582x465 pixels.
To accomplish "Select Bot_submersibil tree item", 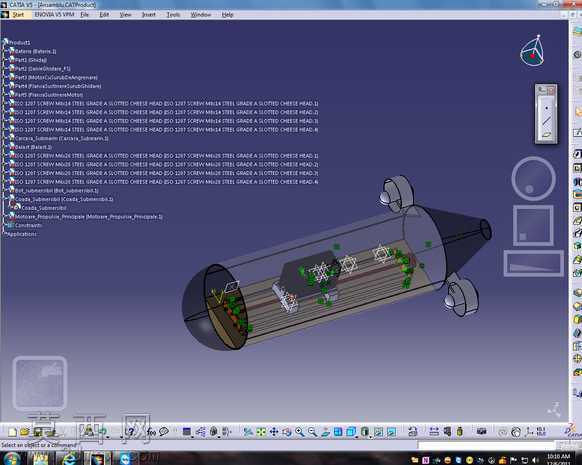I will 57,191.
